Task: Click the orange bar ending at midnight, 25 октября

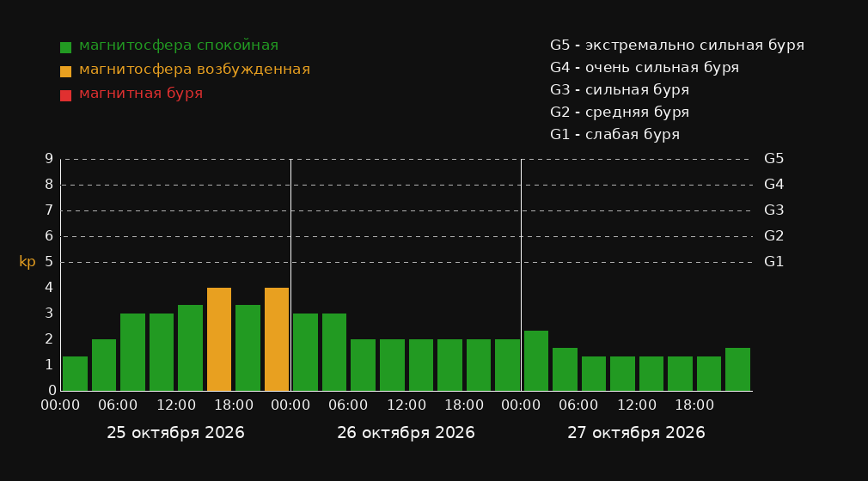Action: 277,339
